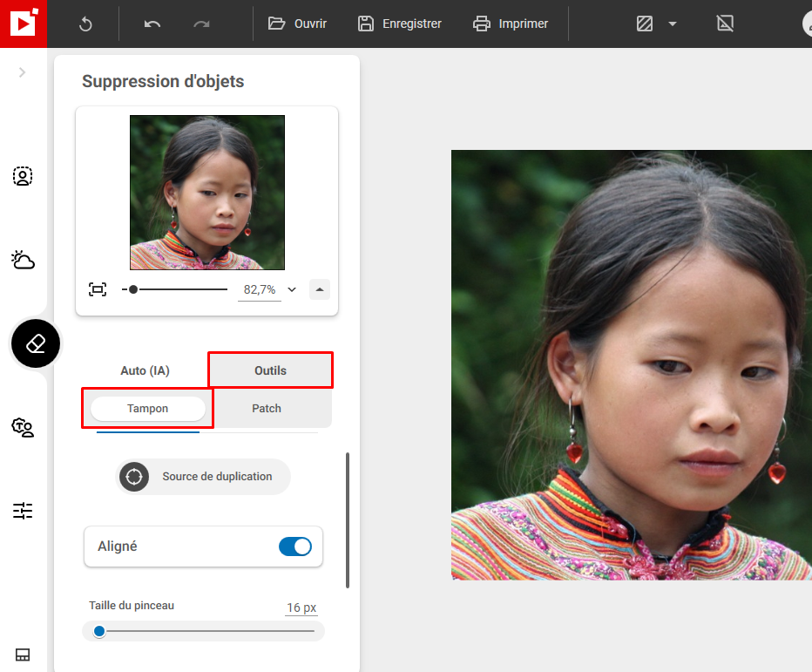Expand the preview panel arrow at top left
This screenshot has height=672, width=812.
point(23,72)
